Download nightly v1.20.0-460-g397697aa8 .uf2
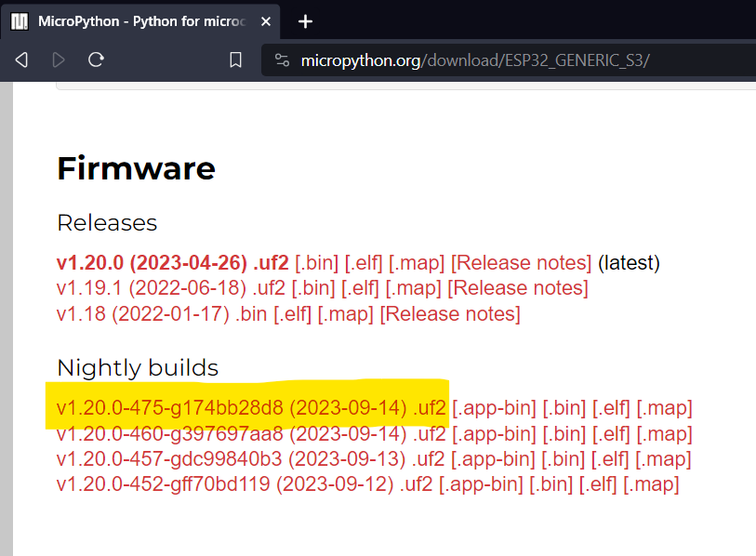 pos(251,434)
